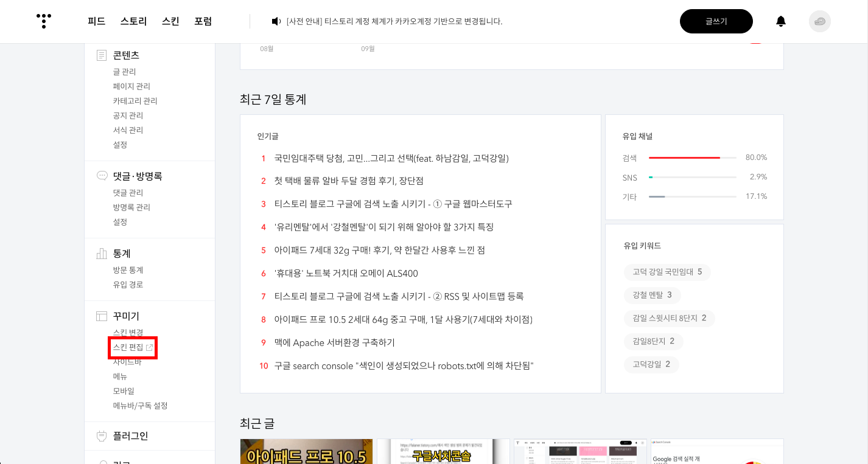
Task: Click the 글쓰기 button
Action: pos(716,21)
